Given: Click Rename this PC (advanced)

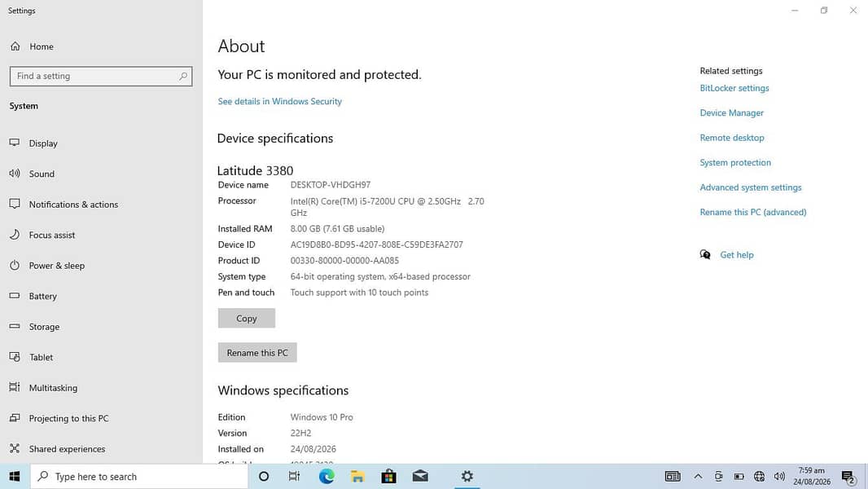Looking at the screenshot, I should [x=753, y=212].
